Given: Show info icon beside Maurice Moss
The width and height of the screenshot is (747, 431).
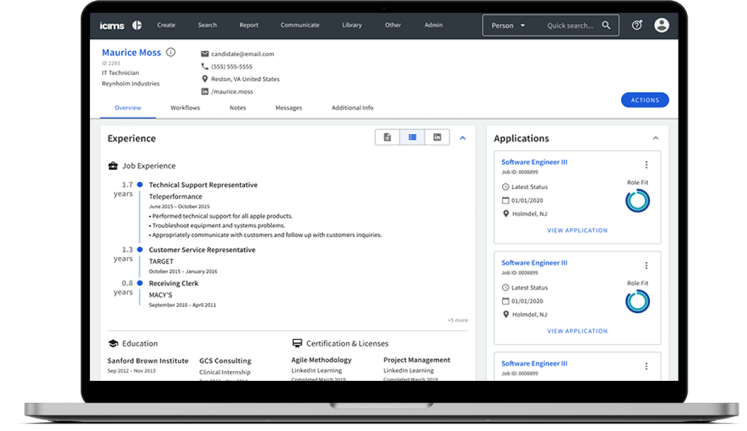Looking at the screenshot, I should (x=171, y=52).
